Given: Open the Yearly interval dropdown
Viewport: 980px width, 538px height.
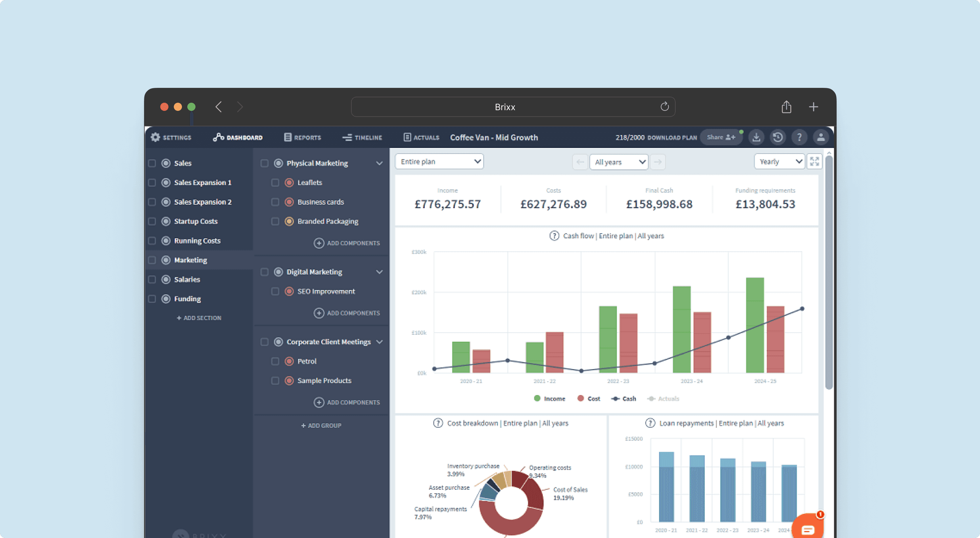Looking at the screenshot, I should 779,162.
